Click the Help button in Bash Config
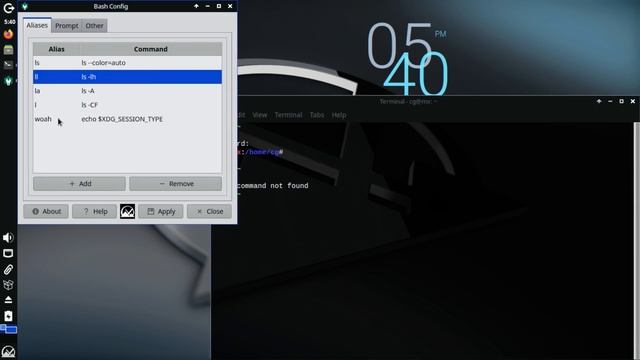 click(x=94, y=211)
